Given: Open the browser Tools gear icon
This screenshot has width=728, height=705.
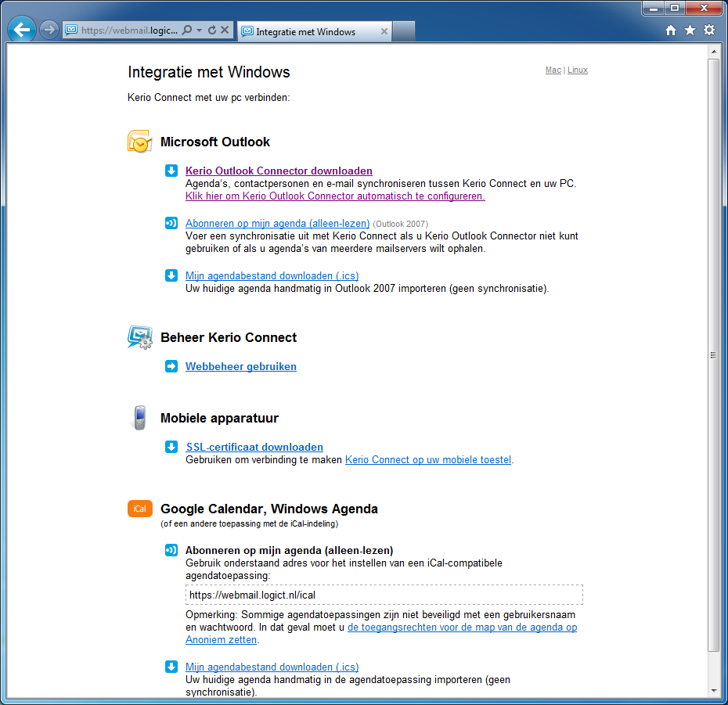Looking at the screenshot, I should (709, 31).
